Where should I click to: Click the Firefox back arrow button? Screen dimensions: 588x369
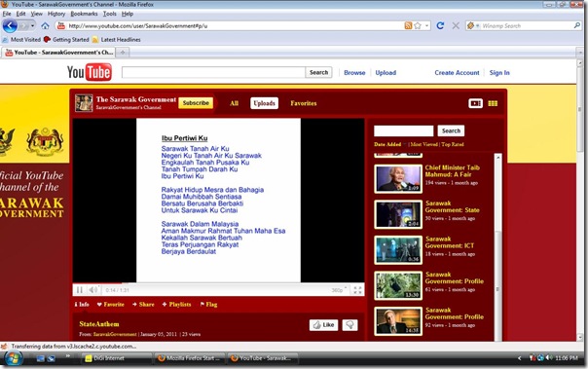(x=10, y=26)
